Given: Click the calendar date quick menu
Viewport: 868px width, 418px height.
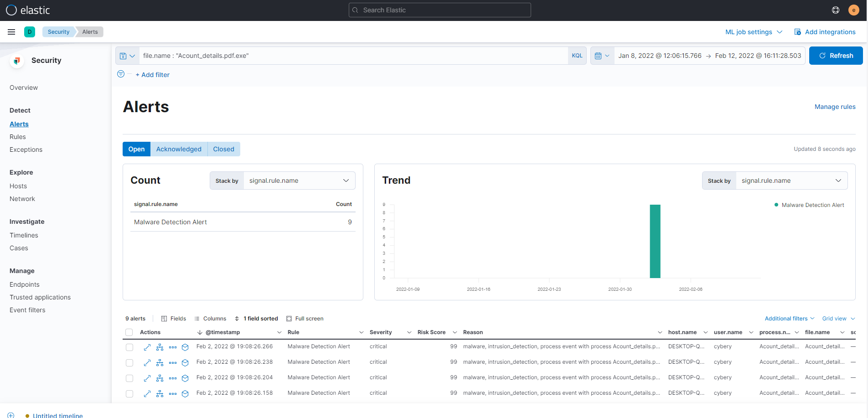Looking at the screenshot, I should pyautogui.click(x=602, y=56).
